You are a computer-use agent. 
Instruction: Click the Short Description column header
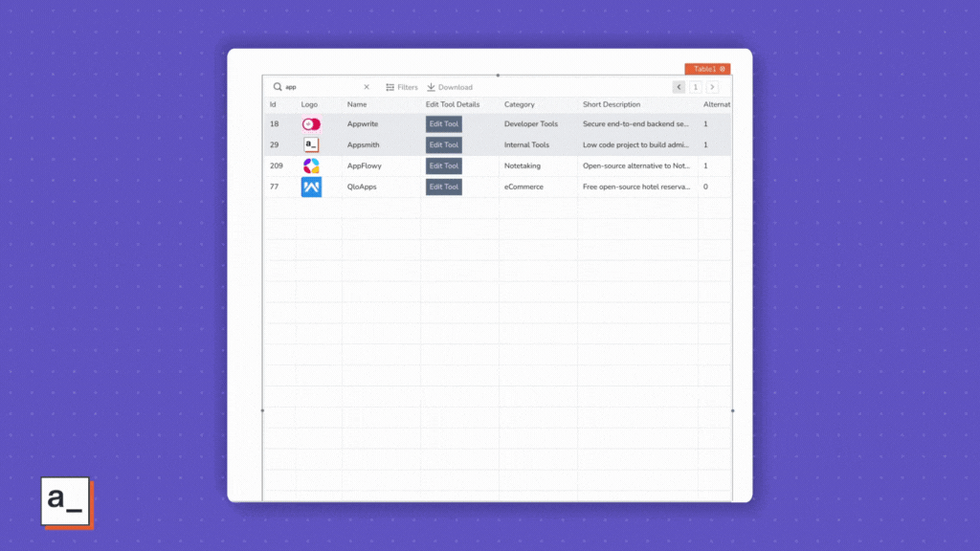tap(612, 104)
